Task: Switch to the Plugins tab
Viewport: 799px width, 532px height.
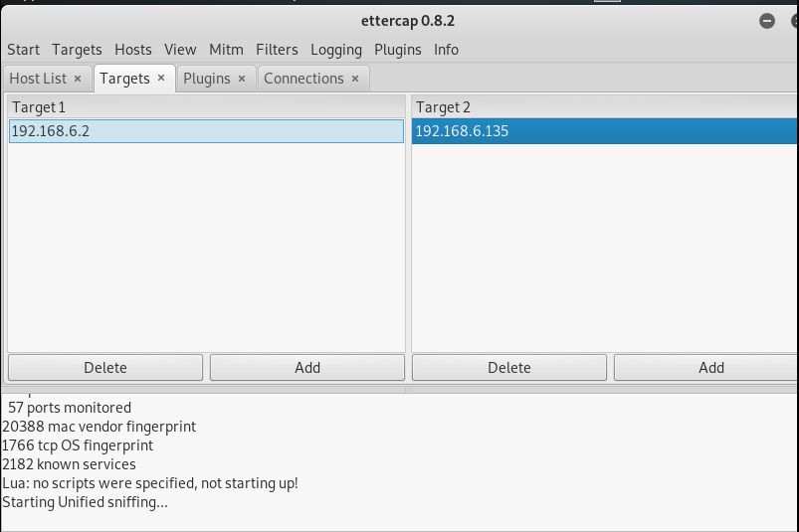Action: tap(207, 79)
